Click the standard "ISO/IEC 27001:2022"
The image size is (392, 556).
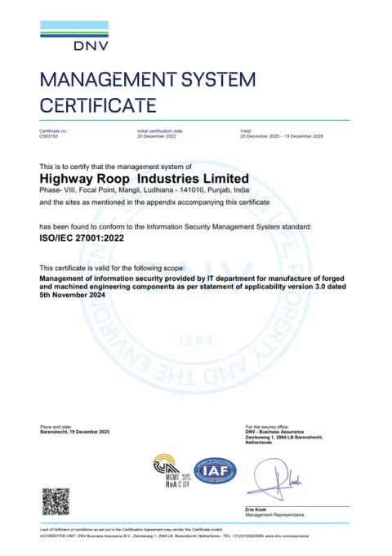(82, 238)
